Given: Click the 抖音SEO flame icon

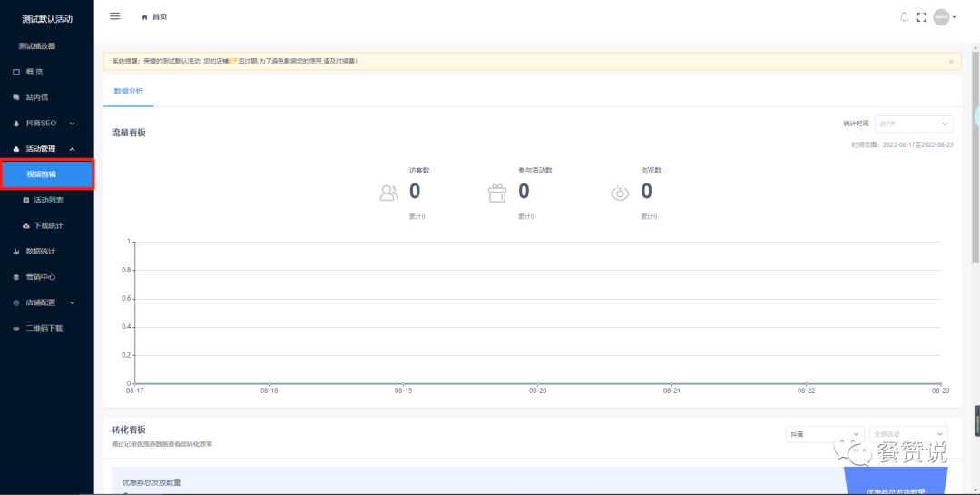Looking at the screenshot, I should pyautogui.click(x=16, y=124).
